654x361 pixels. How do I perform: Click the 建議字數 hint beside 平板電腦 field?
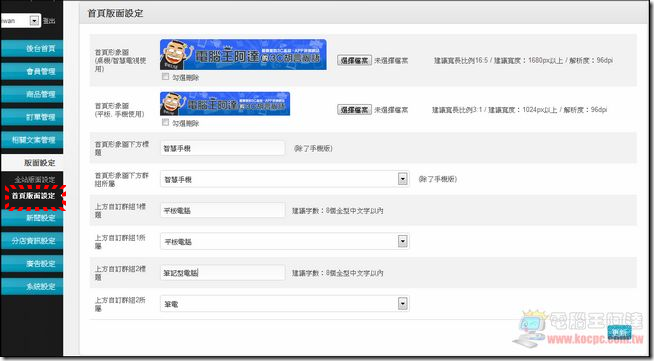point(337,211)
